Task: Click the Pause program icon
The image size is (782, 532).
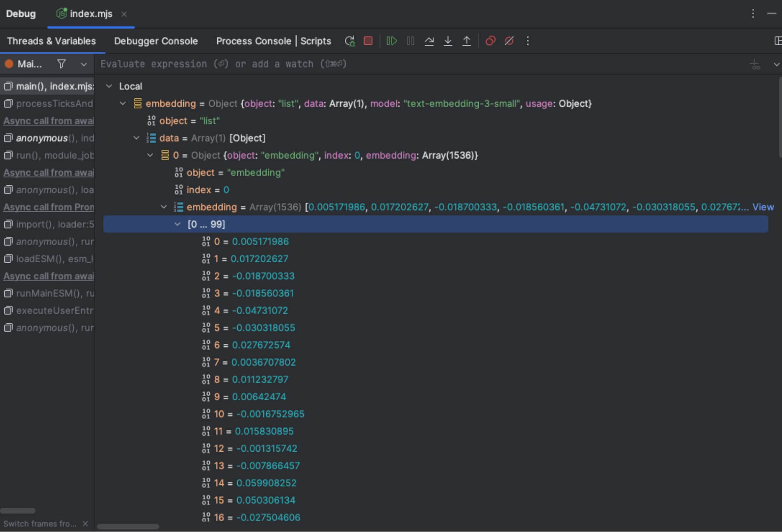Action: pos(410,41)
